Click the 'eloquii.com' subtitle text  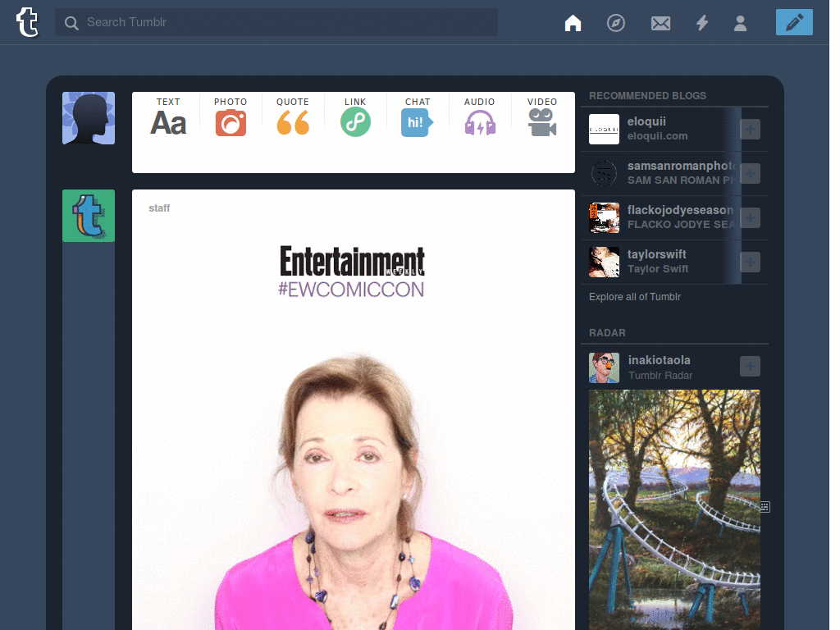(x=657, y=136)
